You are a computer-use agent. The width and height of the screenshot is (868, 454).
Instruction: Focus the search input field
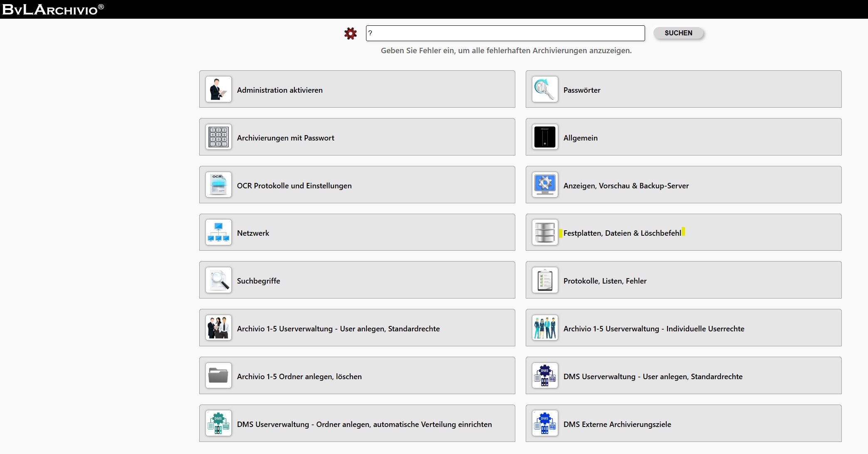505,33
